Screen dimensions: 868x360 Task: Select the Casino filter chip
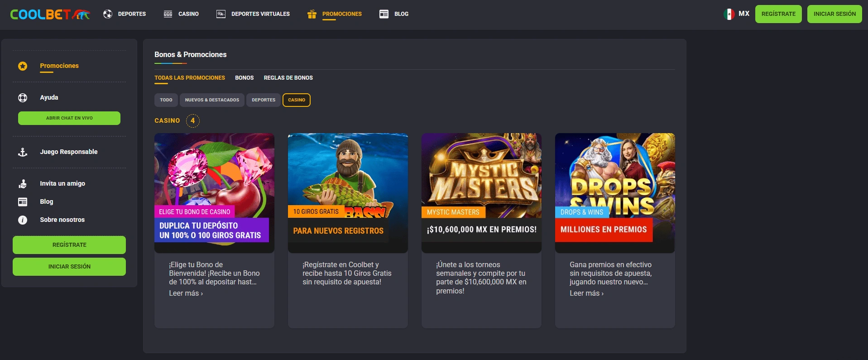pos(297,100)
